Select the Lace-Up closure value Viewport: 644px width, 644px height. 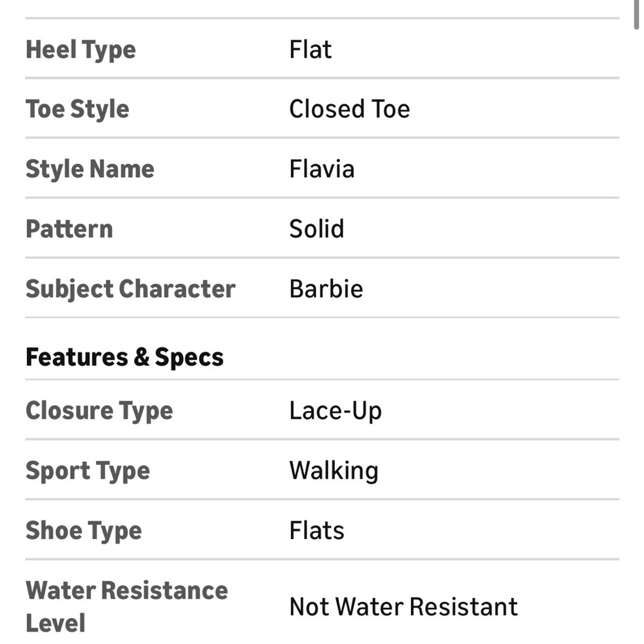point(335,410)
